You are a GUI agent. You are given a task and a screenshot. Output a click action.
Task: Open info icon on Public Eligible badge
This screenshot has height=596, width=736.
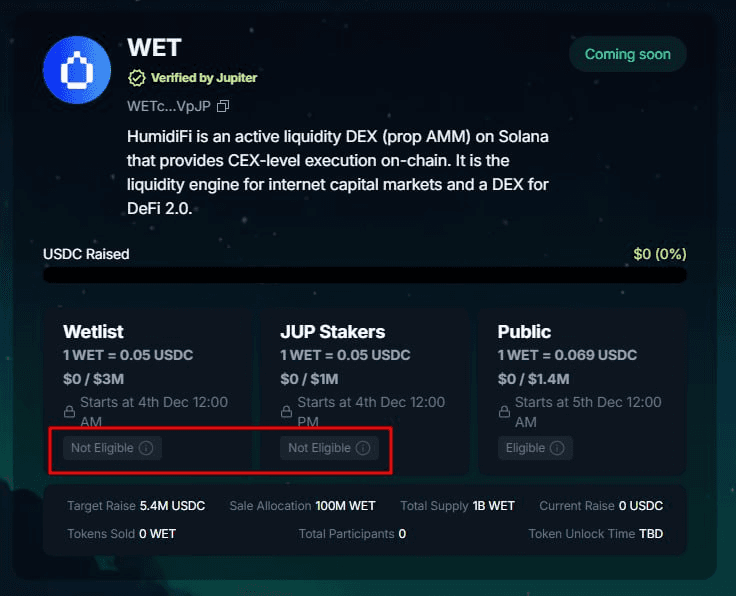(x=557, y=448)
